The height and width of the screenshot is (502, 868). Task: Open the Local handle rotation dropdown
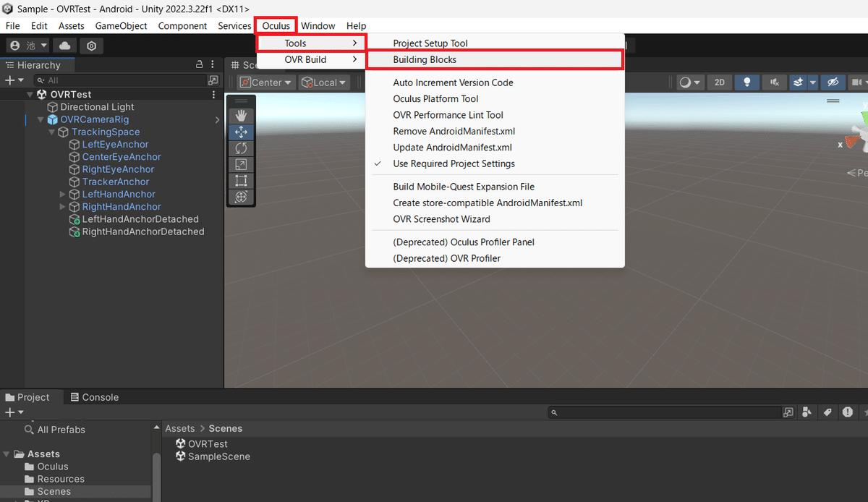[x=324, y=82]
